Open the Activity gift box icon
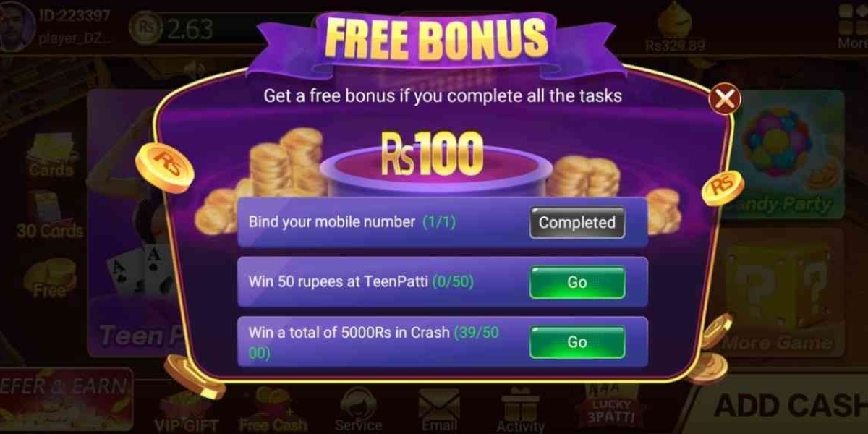 (x=520, y=411)
